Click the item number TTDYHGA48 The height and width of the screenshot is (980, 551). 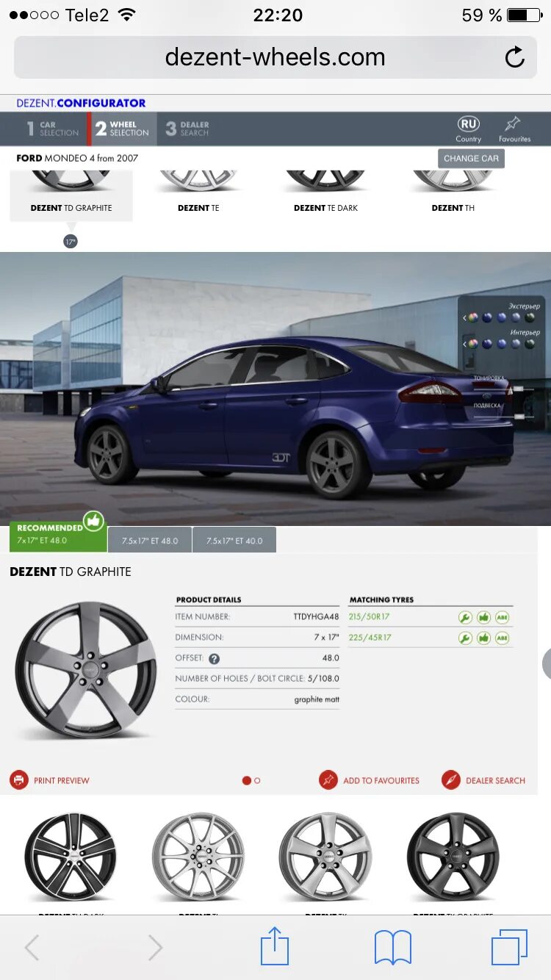tap(316, 617)
